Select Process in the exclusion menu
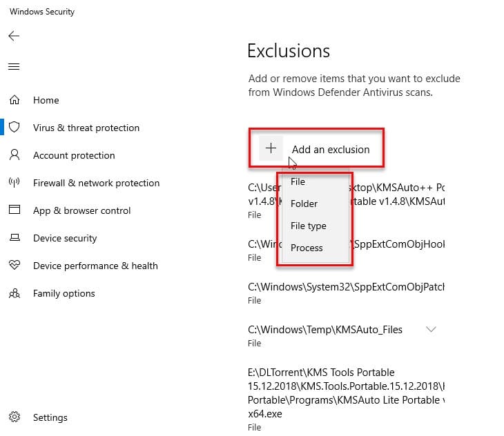This screenshot has height=436, width=504. click(307, 248)
